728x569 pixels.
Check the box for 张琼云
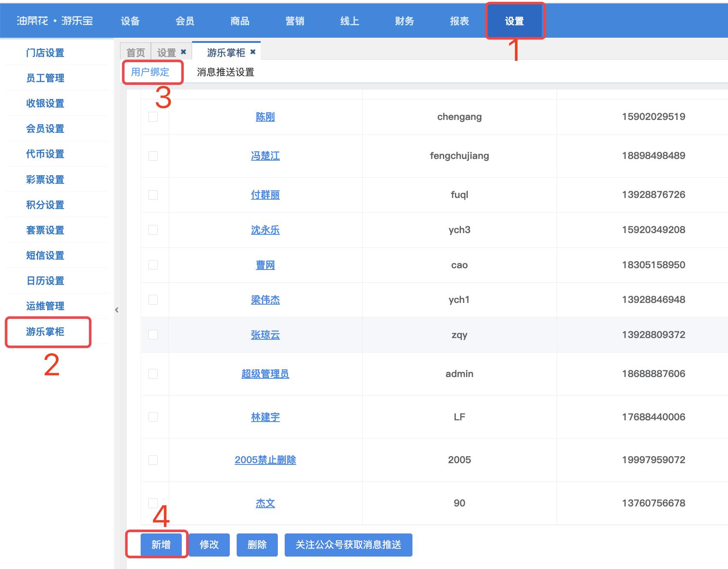(153, 335)
